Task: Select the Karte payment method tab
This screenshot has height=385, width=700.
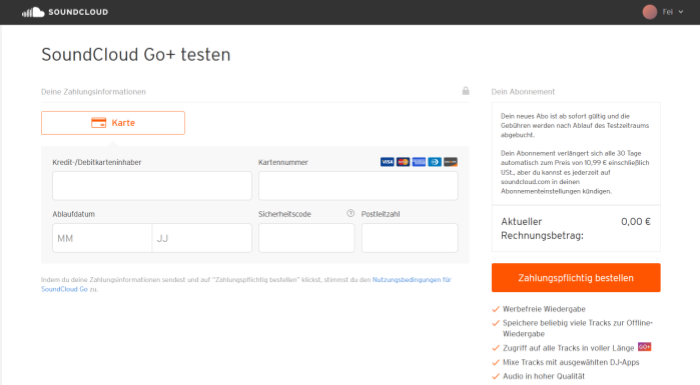Action: point(113,123)
